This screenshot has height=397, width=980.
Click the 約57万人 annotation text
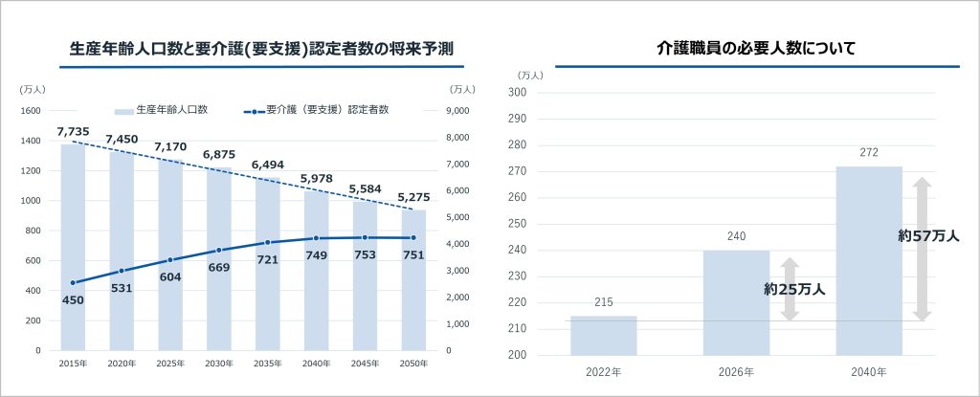coord(927,235)
